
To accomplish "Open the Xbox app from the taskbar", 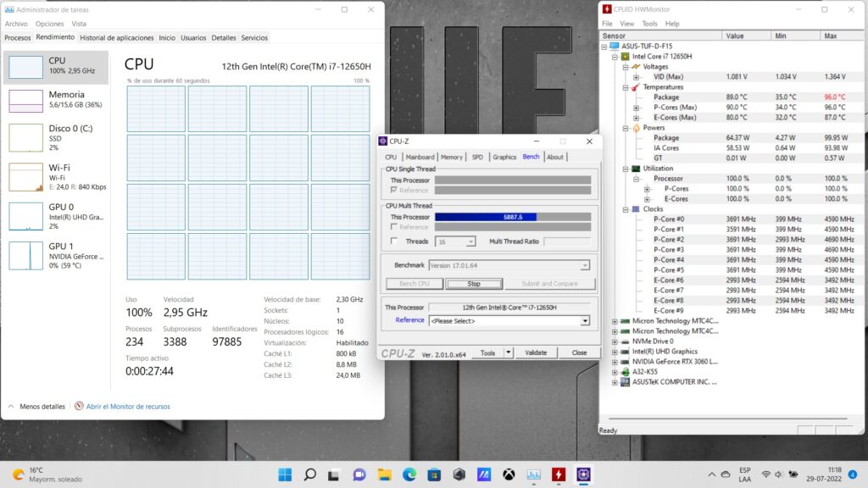I will coord(509,474).
